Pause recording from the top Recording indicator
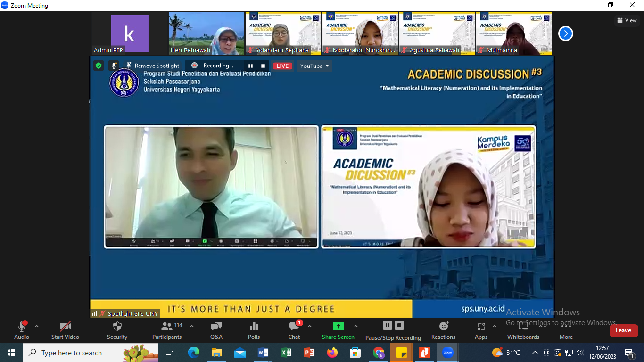The image size is (644, 362). pyautogui.click(x=250, y=66)
